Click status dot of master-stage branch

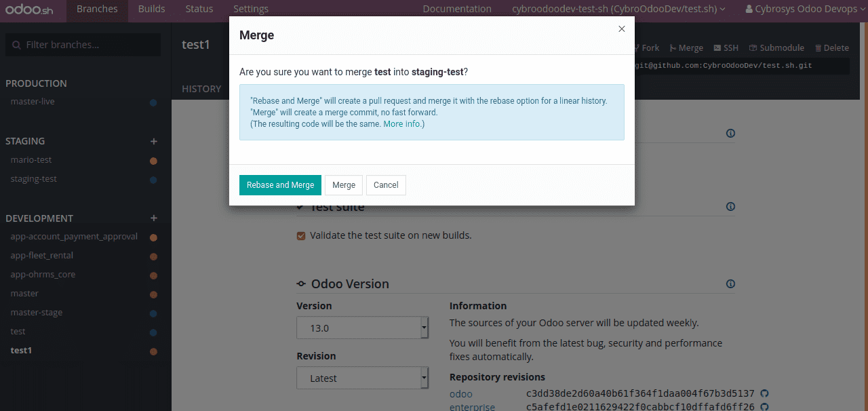[153, 313]
